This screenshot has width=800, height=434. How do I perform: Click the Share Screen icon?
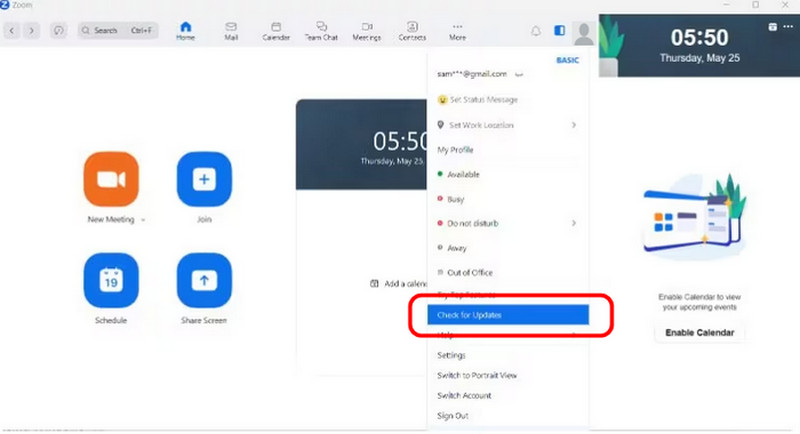204,281
